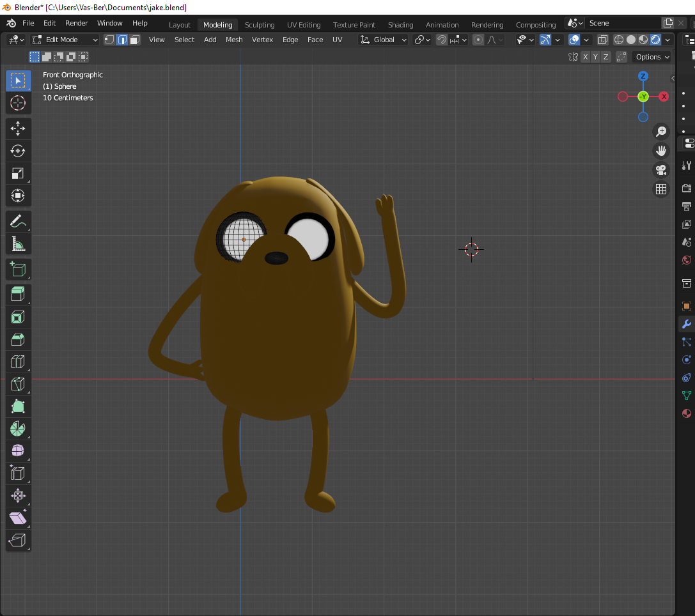This screenshot has width=695, height=616.
Task: Click the Scene name field
Action: [x=623, y=23]
